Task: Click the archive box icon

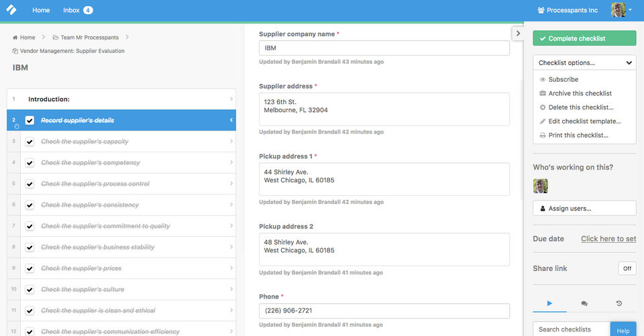Action: coord(543,93)
